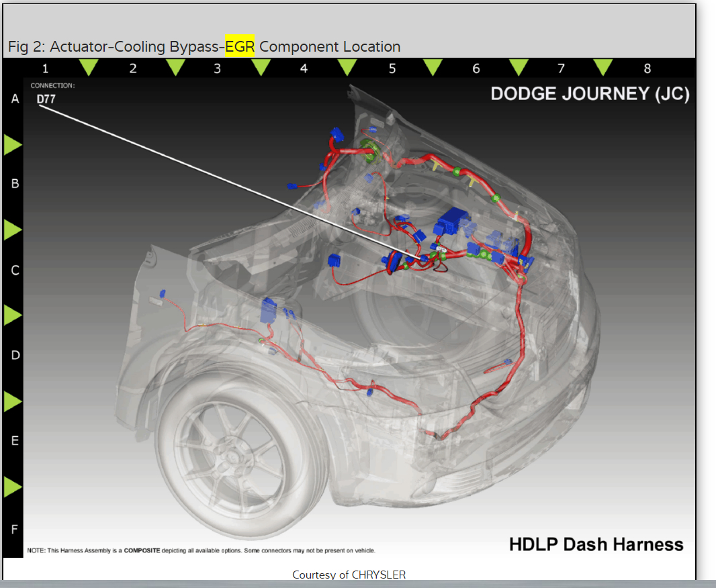Image resolution: width=716 pixels, height=588 pixels.
Task: Click the large blue module box on the harness
Action: click(x=451, y=220)
